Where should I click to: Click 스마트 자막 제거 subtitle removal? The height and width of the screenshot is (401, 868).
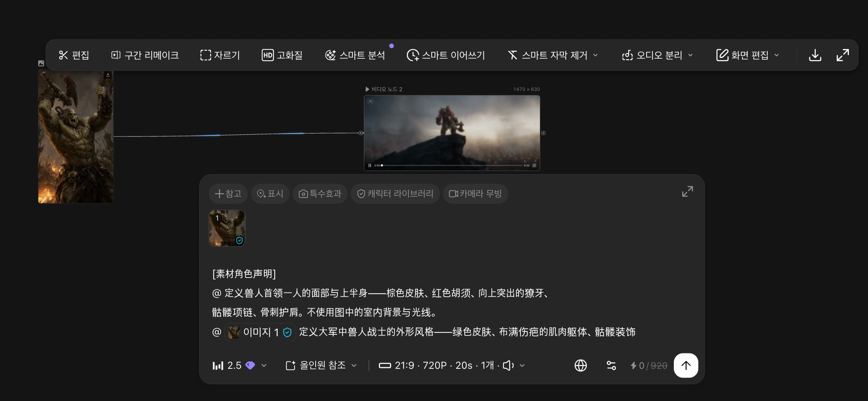click(x=548, y=55)
